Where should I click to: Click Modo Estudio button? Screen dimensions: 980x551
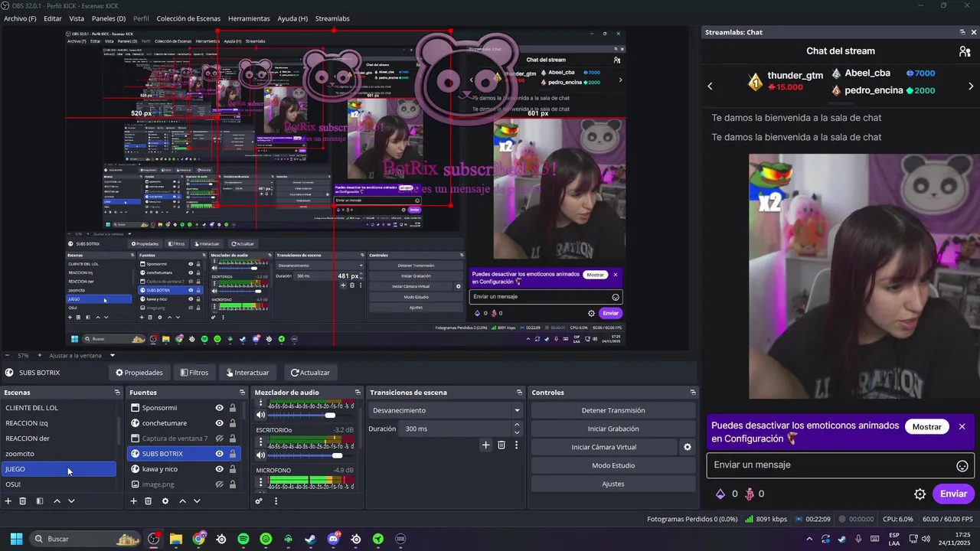click(613, 465)
